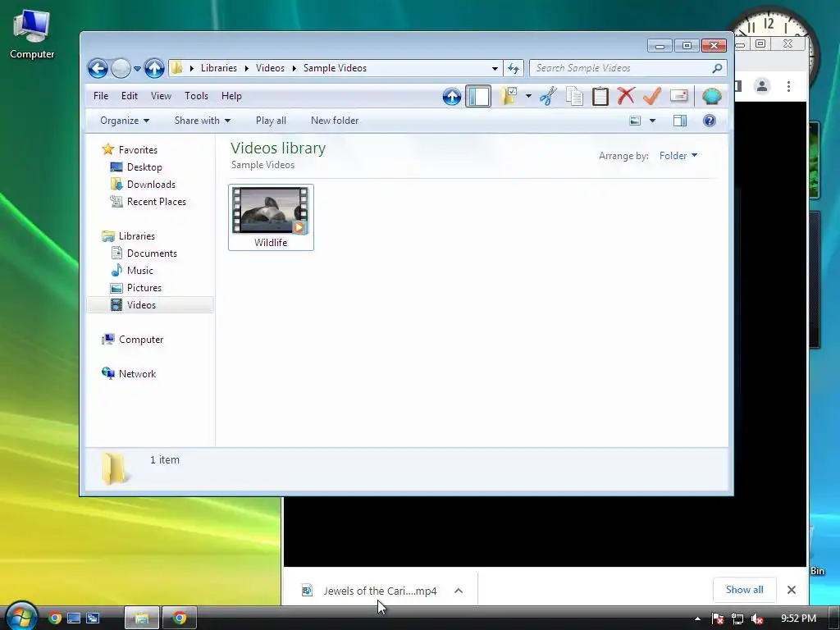Expand the download item options chevron

459,591
